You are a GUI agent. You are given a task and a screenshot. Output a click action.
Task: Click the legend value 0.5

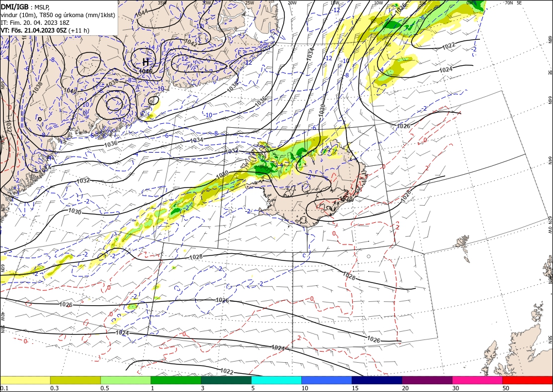(x=105, y=388)
